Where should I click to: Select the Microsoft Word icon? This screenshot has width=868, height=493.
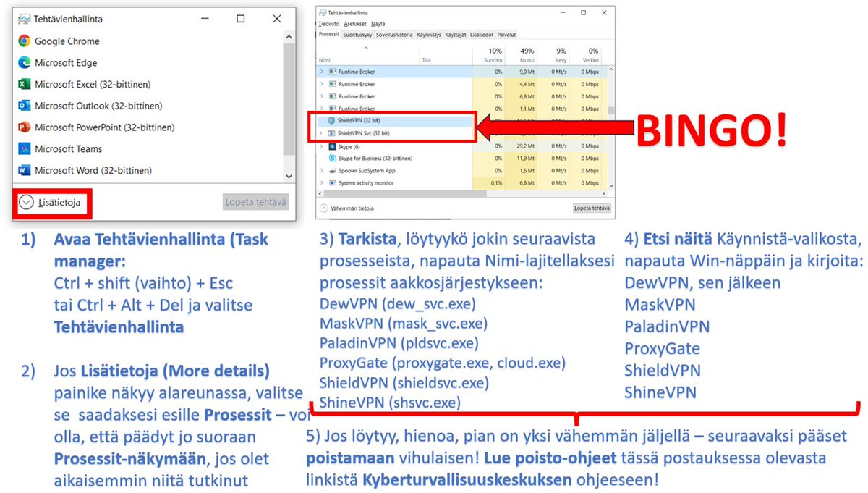[x=24, y=171]
